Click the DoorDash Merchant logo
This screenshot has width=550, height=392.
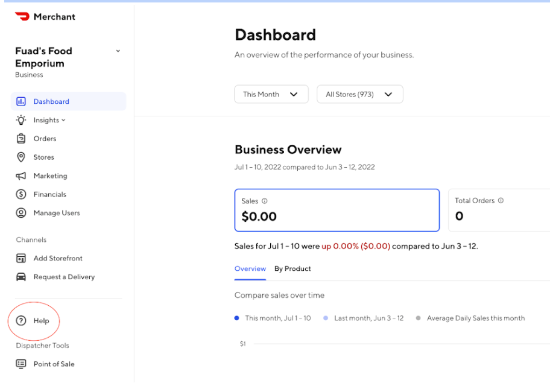pos(22,17)
